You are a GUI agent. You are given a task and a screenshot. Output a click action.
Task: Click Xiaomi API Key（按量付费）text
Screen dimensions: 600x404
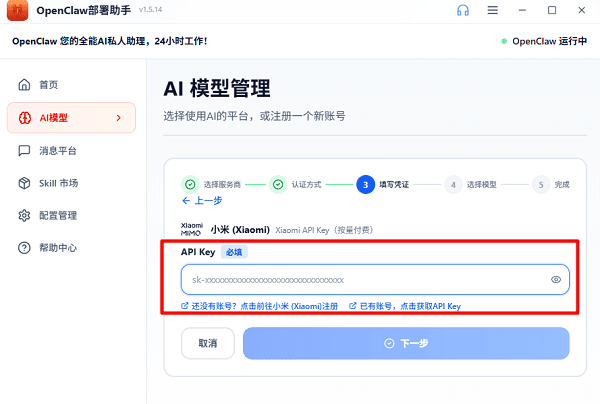[324, 230]
